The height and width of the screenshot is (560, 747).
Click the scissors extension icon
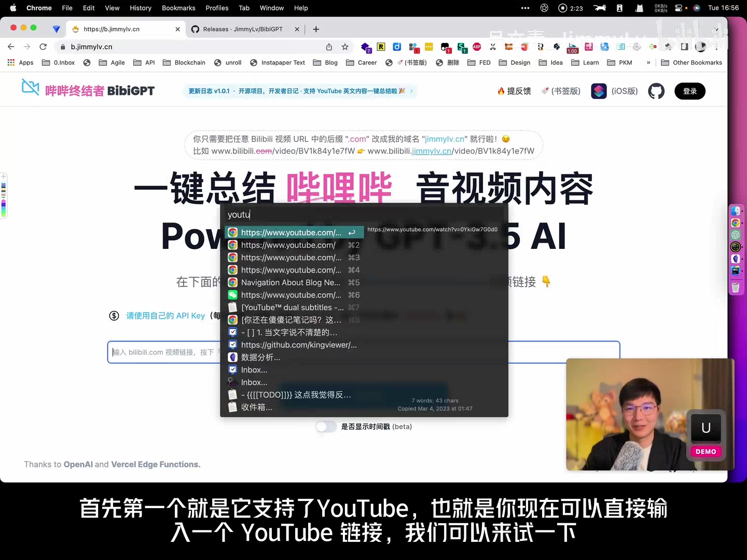[492, 47]
